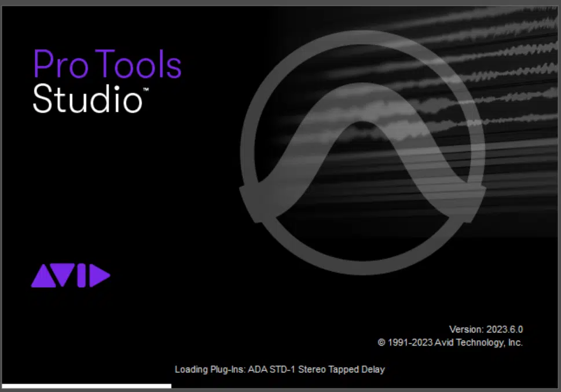Click the white Studio text
The width and height of the screenshot is (561, 392).
[87, 98]
